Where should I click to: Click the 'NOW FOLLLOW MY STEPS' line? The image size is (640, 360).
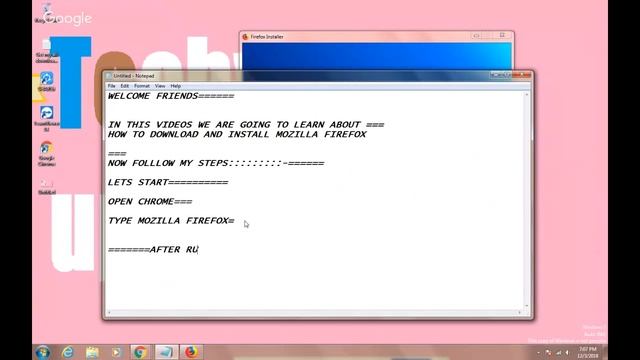click(216, 163)
